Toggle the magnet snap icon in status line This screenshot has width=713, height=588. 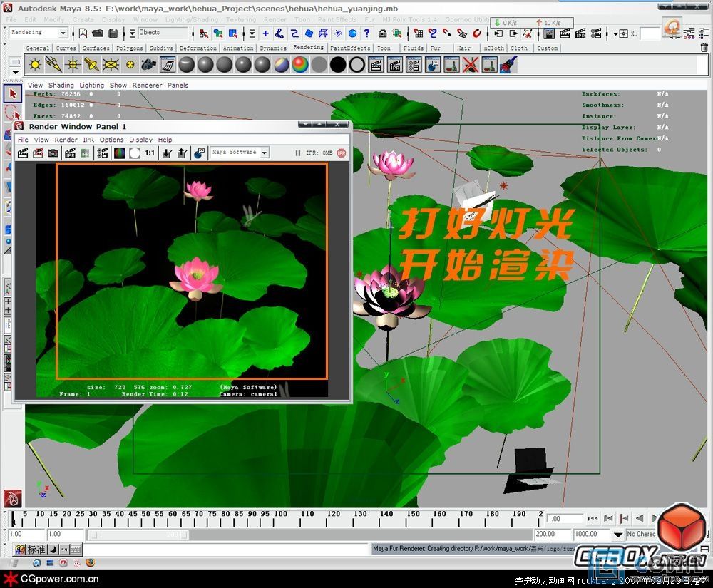click(x=476, y=33)
